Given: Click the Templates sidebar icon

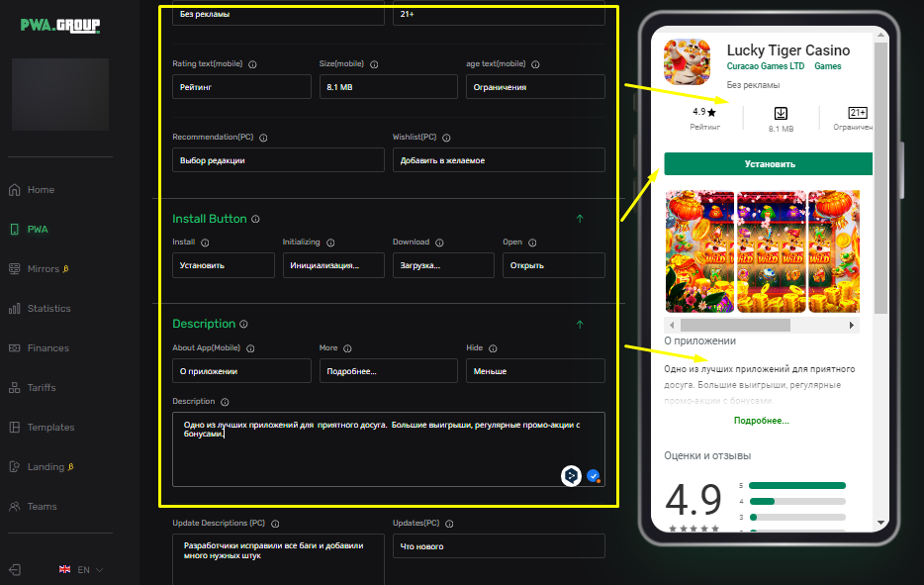Looking at the screenshot, I should [15, 427].
